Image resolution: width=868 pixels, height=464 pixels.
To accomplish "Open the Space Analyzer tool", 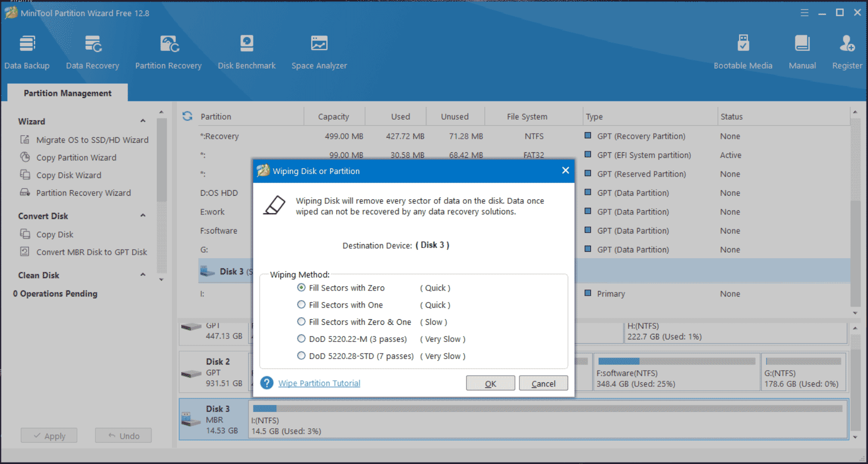I will 319,52.
